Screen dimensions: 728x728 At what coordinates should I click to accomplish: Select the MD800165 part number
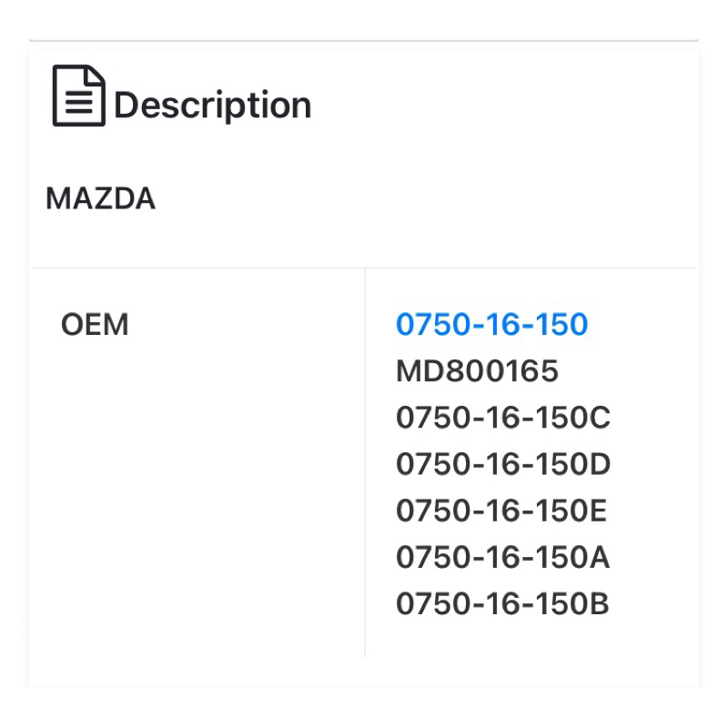point(477,371)
